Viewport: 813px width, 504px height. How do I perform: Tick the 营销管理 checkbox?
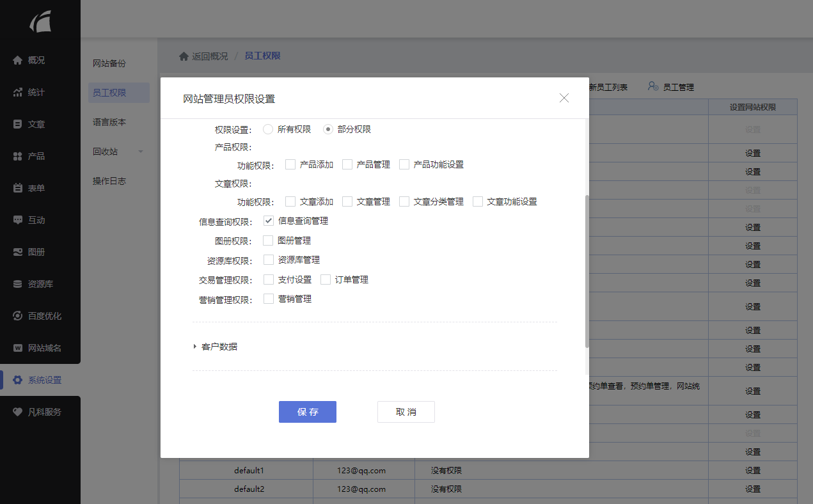click(x=269, y=299)
